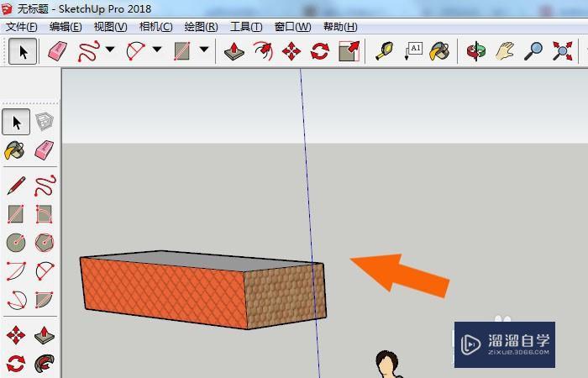
Task: Select the Circle tool
Action: click(x=16, y=243)
